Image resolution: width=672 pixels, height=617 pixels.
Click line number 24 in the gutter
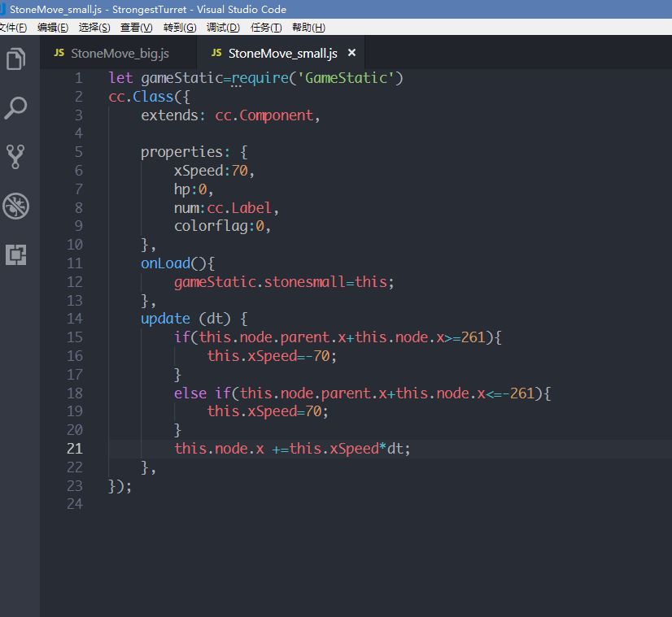pyautogui.click(x=75, y=504)
